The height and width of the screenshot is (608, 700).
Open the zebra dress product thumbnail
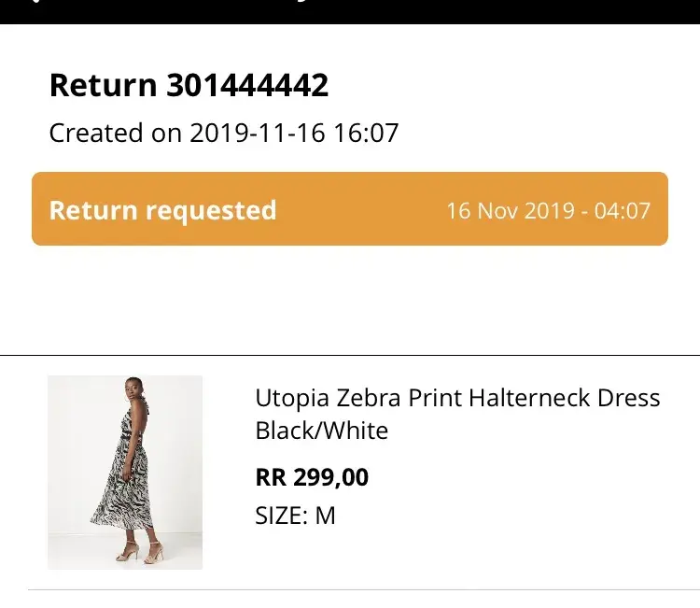coord(125,473)
